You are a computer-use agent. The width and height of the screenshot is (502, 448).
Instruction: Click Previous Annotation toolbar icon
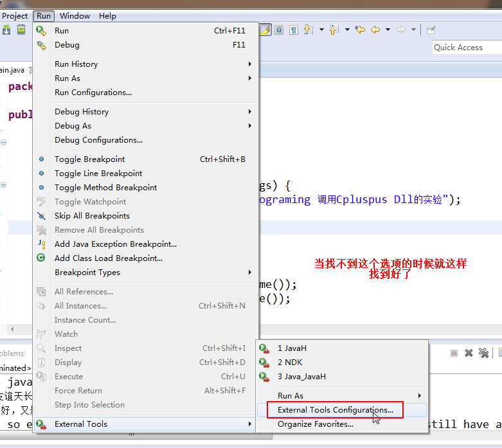[334, 30]
